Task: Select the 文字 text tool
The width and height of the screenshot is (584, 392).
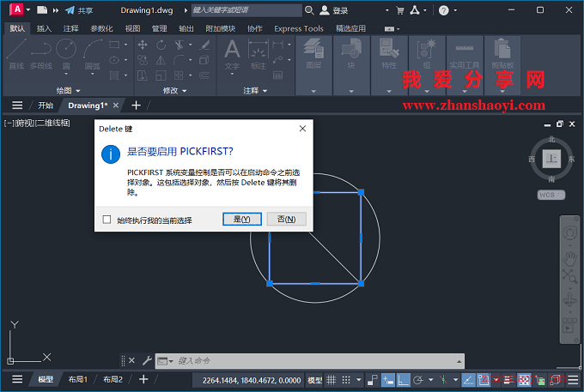Action: [232, 54]
